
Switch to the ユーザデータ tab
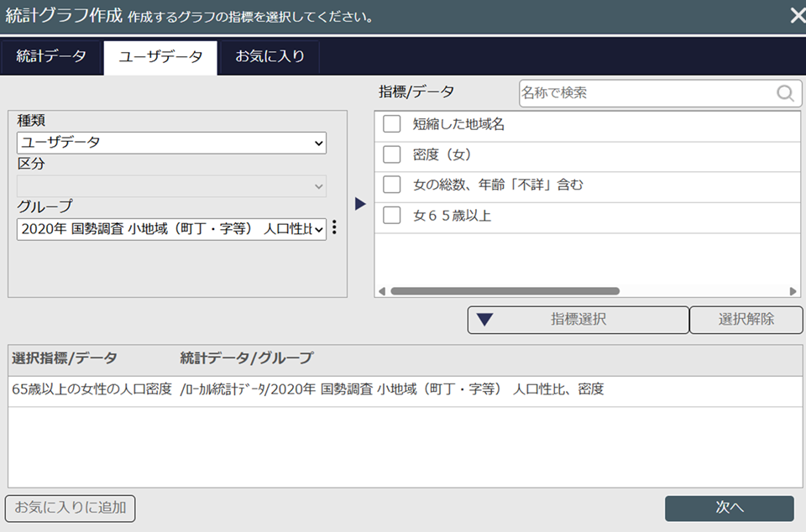click(160, 58)
